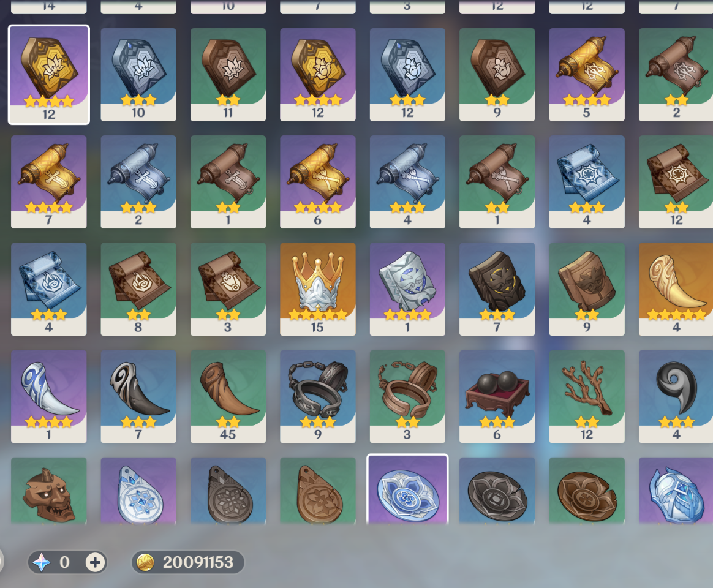Choose the blue-white four-star claw item
Screen dimensions: 713x588
(48, 396)
